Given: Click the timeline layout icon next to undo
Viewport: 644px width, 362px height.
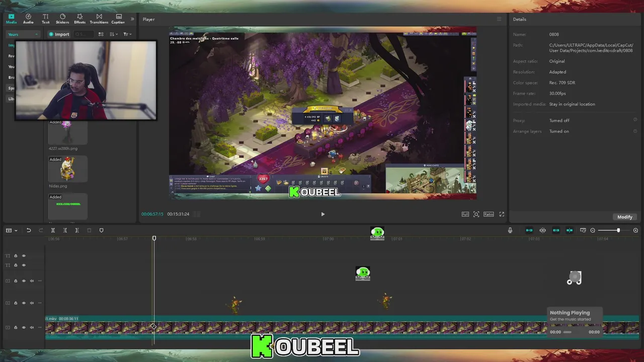Looking at the screenshot, I should pos(9,230).
